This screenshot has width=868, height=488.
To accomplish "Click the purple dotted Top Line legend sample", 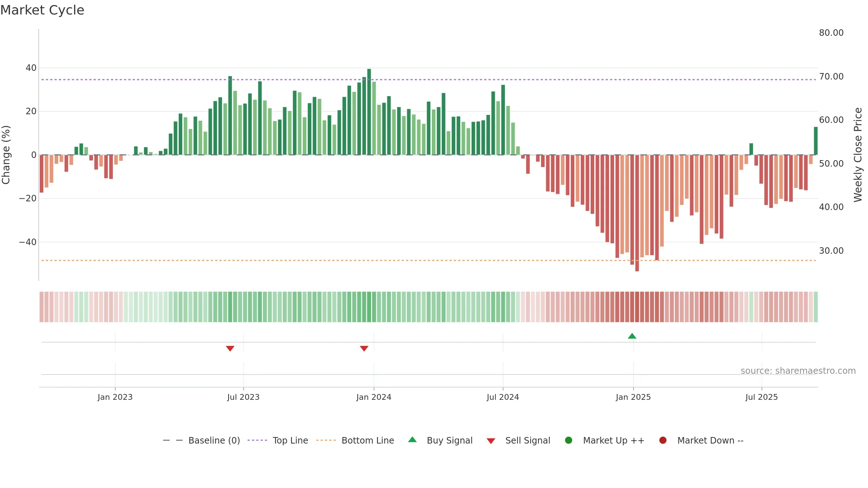I will tap(257, 440).
